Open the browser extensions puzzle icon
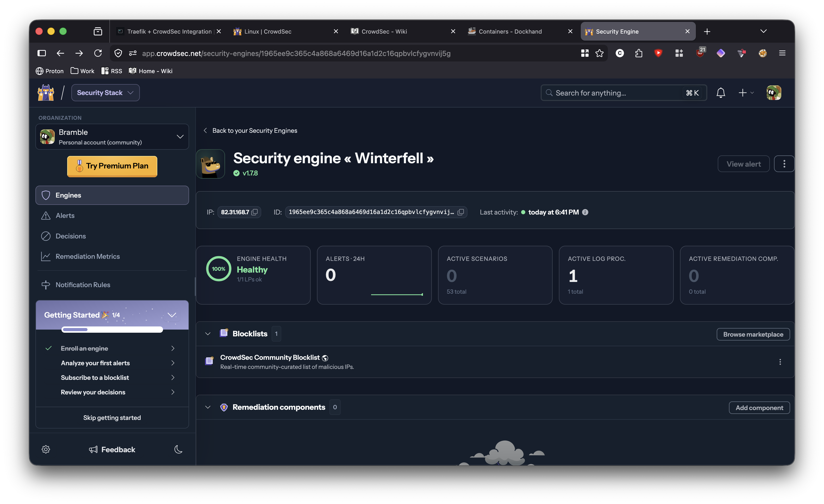Viewport: 824px width, 504px height. [639, 53]
